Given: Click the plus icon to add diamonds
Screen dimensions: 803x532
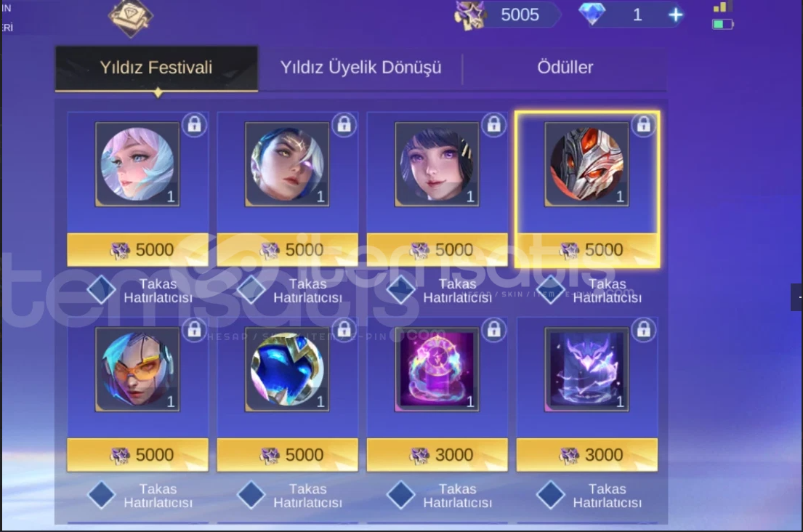Looking at the screenshot, I should tap(676, 15).
